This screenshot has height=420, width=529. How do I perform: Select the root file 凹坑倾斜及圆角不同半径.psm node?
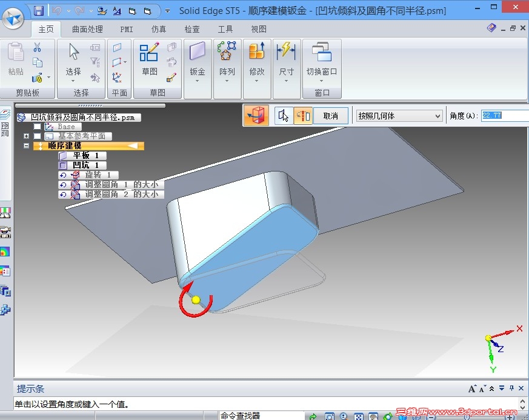tap(79, 117)
